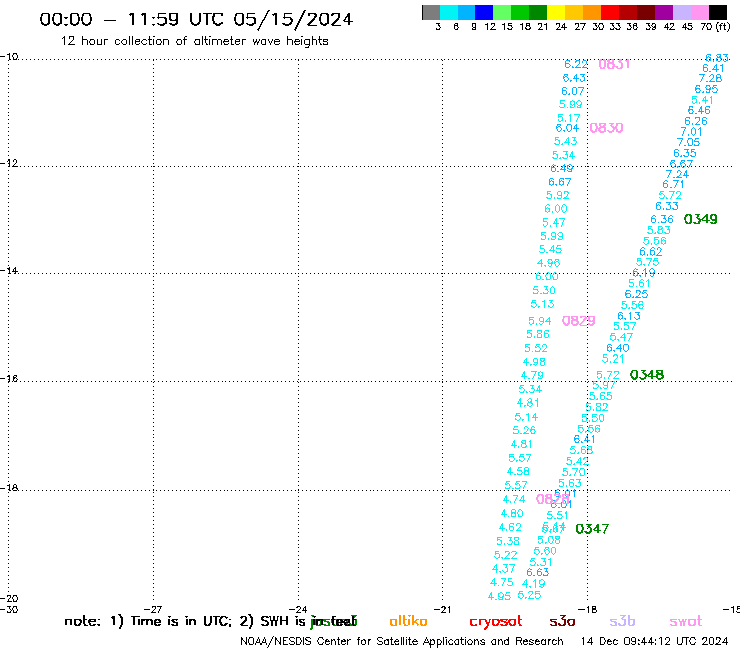Select the wave height value 6.40

[x=618, y=348]
